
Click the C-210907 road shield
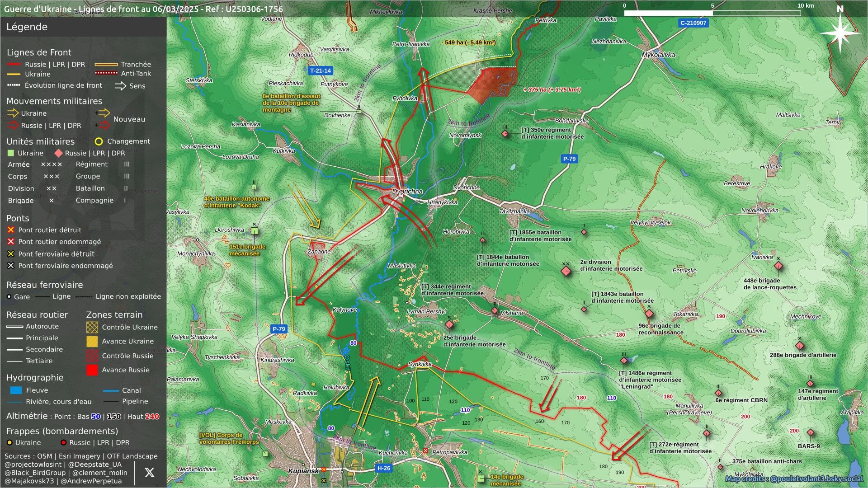[x=693, y=23]
